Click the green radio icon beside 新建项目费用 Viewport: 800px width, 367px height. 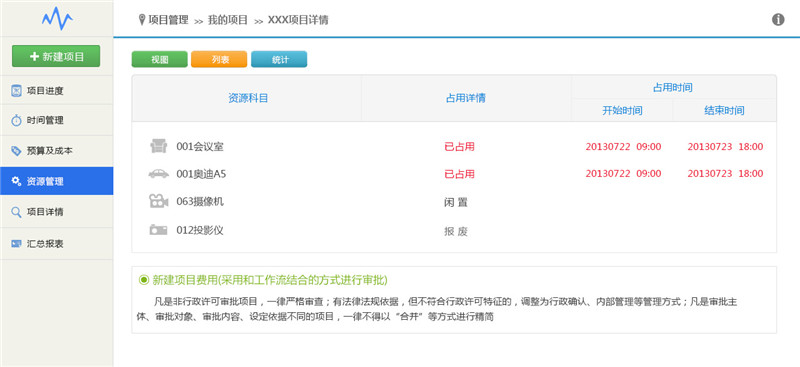coord(144,280)
